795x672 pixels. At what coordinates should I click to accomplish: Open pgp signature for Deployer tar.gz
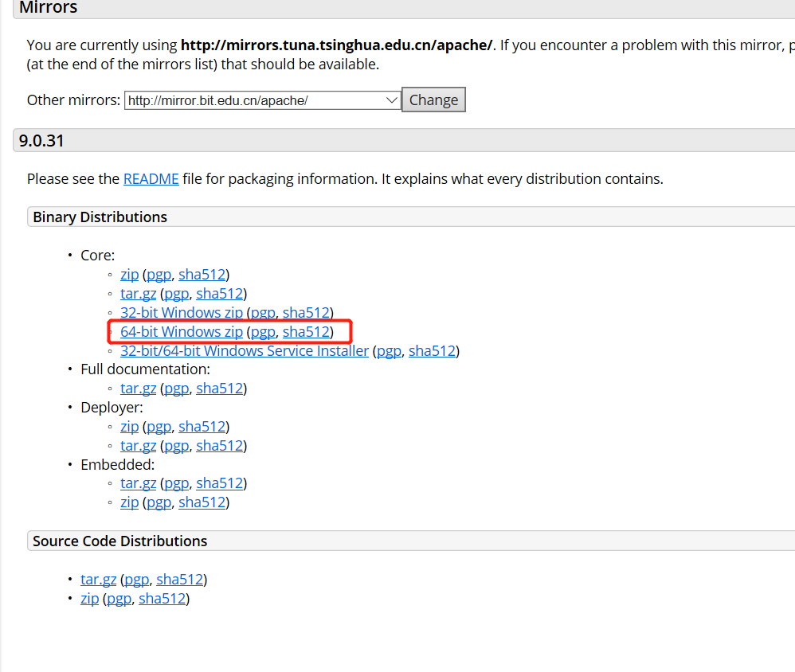click(x=176, y=446)
